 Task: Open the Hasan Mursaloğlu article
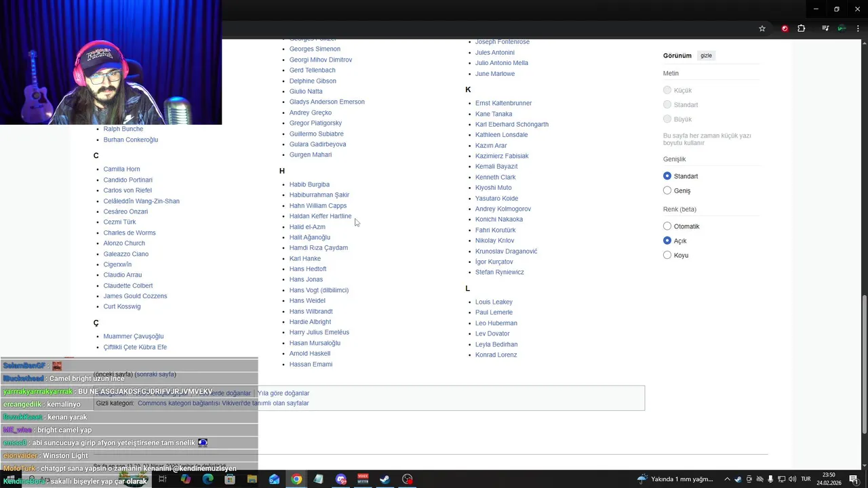pos(315,343)
